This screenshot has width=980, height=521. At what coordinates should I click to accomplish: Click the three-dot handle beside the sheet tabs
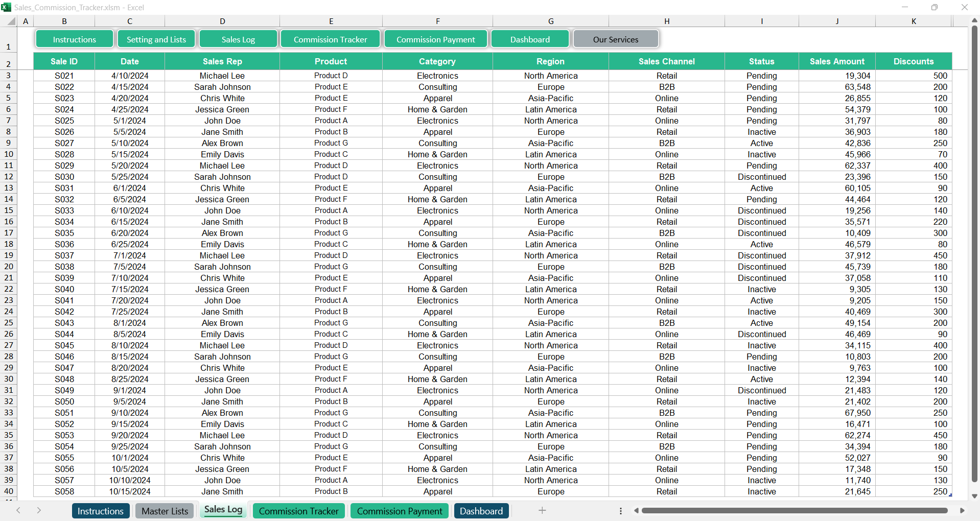pyautogui.click(x=620, y=511)
